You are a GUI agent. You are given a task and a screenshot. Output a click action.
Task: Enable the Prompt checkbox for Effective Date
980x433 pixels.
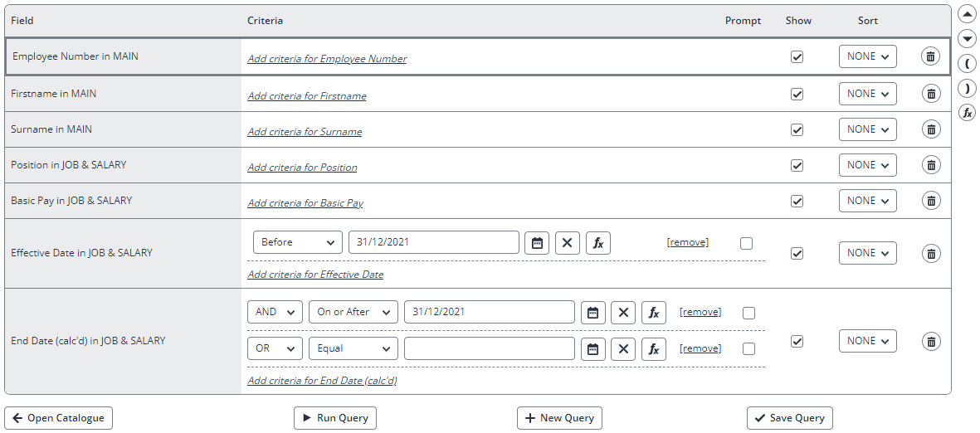[x=746, y=243]
